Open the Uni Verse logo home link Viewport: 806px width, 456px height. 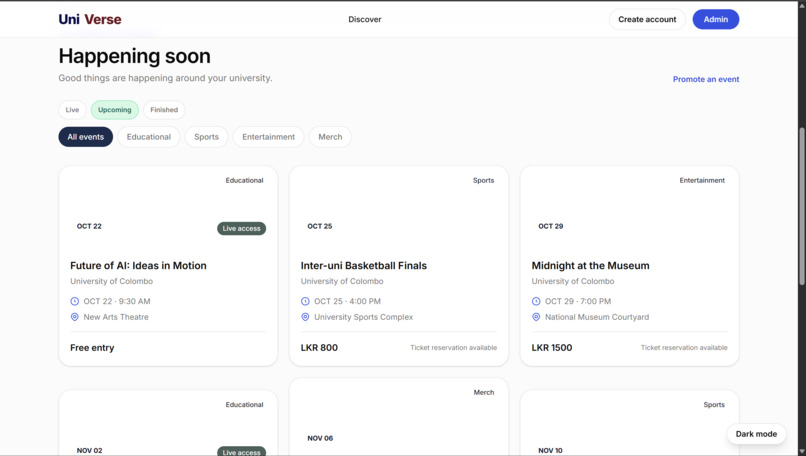pyautogui.click(x=90, y=19)
